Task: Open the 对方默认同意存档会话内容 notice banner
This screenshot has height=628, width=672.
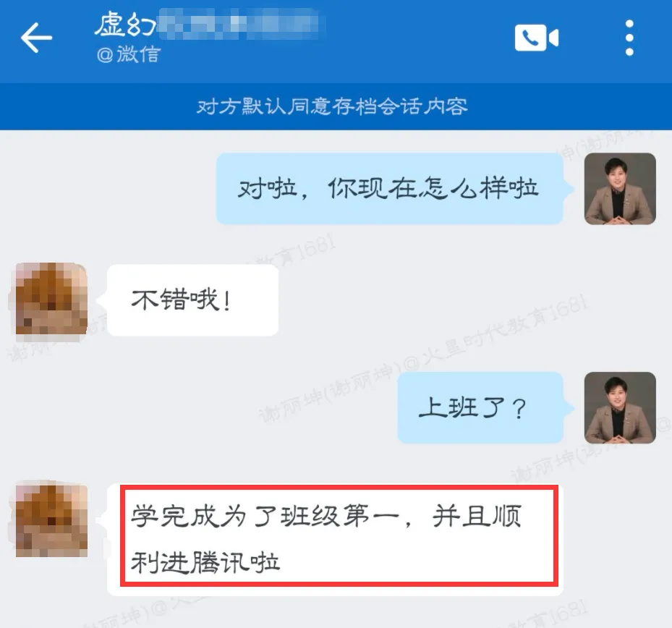Action: 336,106
